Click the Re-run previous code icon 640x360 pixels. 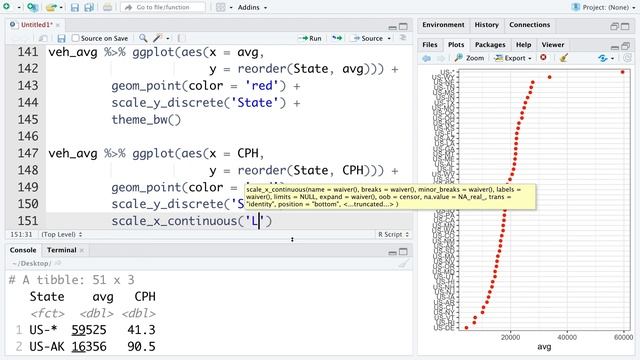pyautogui.click(x=337, y=38)
